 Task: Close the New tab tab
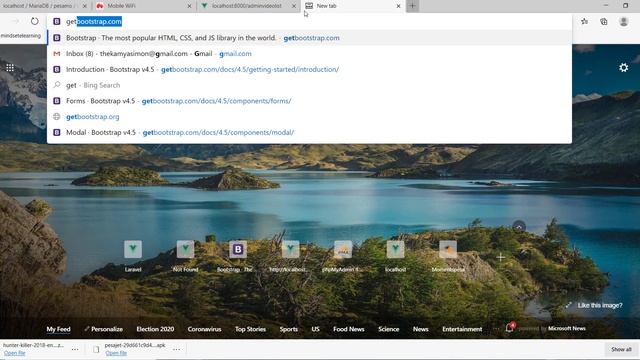point(398,6)
